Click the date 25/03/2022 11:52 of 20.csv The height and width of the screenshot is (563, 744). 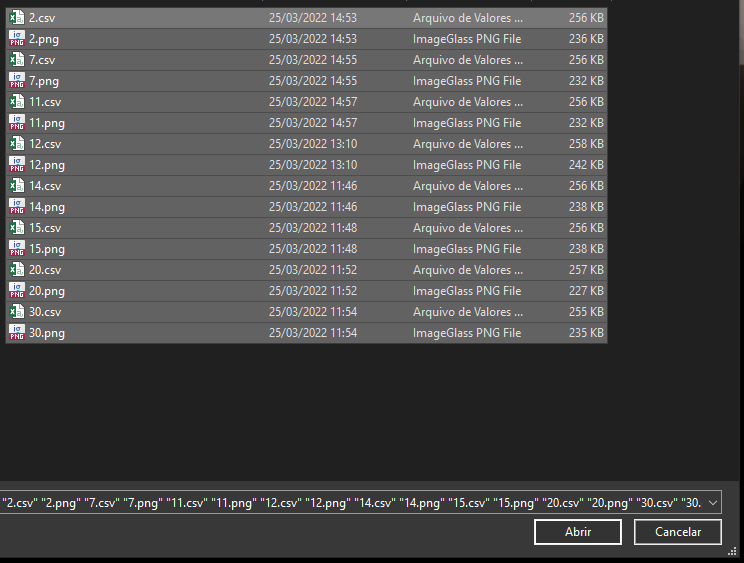313,270
